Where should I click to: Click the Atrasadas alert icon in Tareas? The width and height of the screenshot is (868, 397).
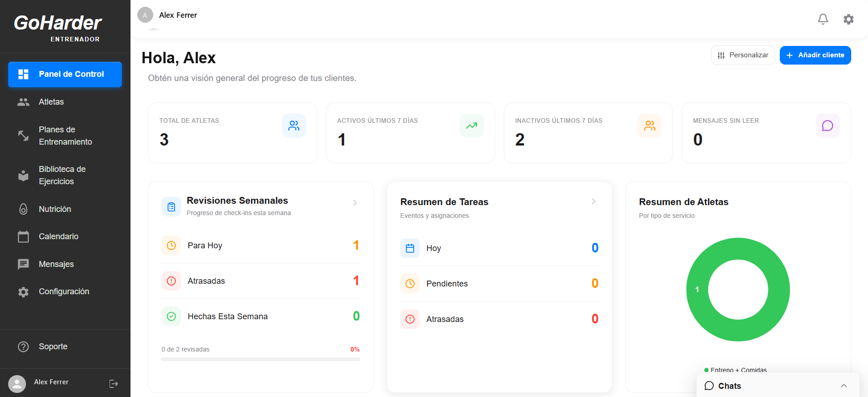click(x=410, y=319)
